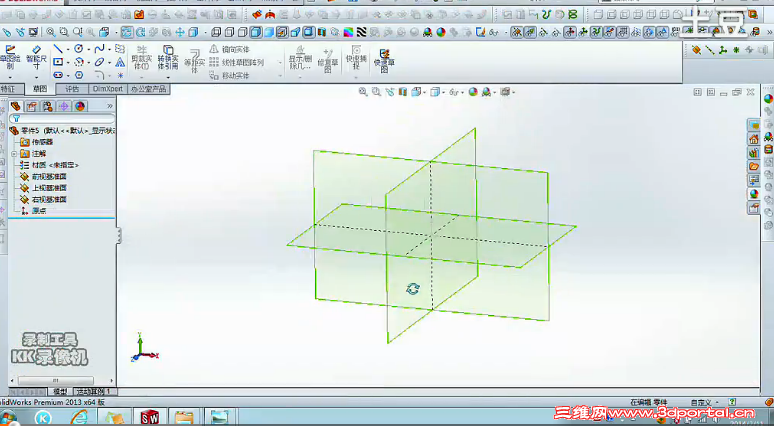
Task: Switch to the Sketch (草图) tab
Action: point(40,89)
